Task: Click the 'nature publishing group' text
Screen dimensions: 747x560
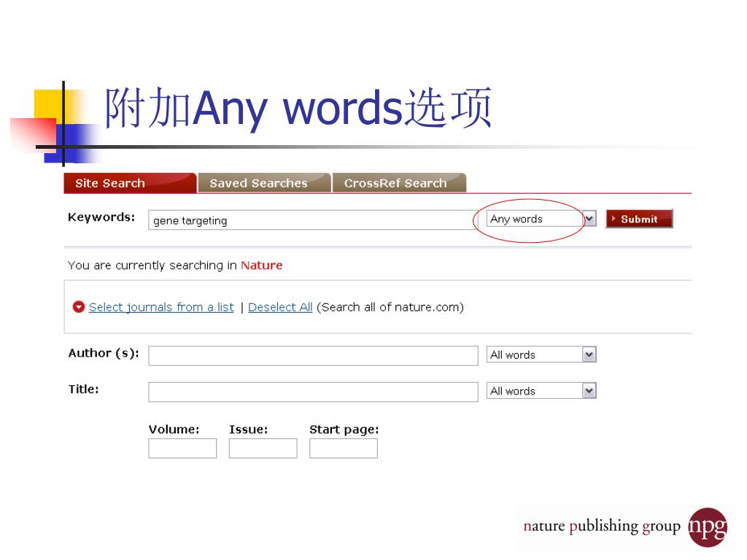Action: [602, 526]
